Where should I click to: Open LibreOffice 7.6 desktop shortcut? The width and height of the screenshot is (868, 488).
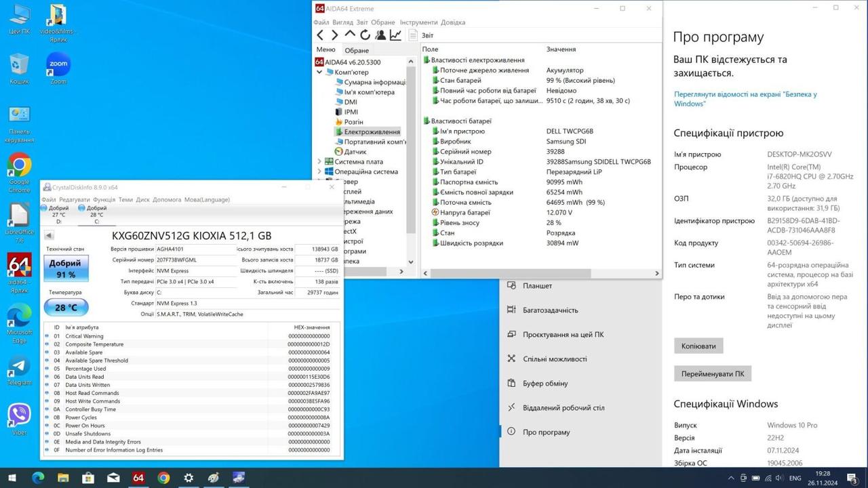(x=20, y=223)
